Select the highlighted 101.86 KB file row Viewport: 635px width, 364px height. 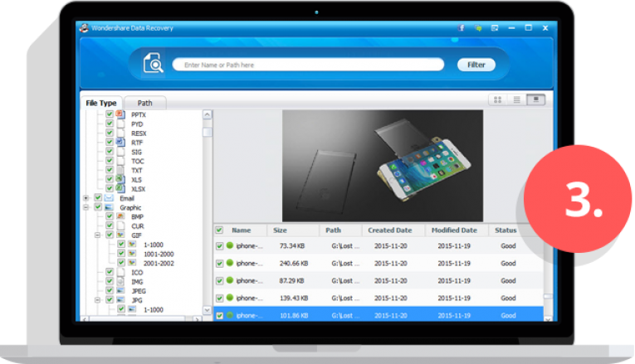tap(379, 315)
